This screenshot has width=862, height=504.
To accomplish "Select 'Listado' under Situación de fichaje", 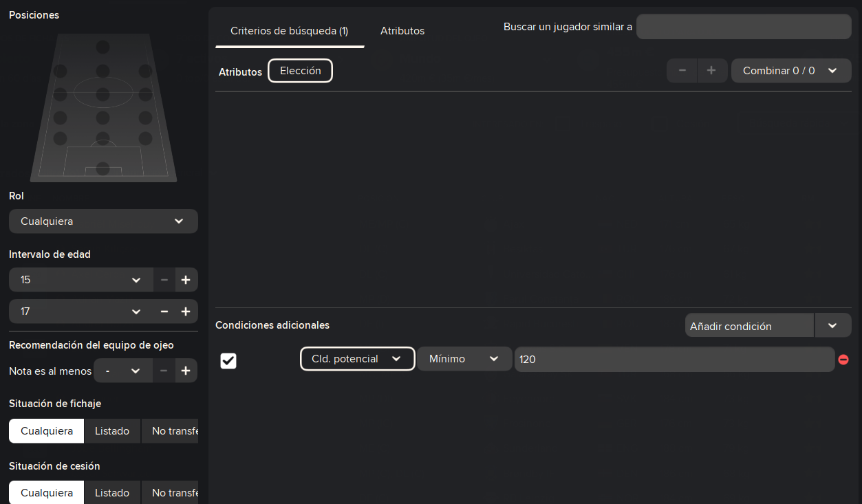I will [x=112, y=431].
